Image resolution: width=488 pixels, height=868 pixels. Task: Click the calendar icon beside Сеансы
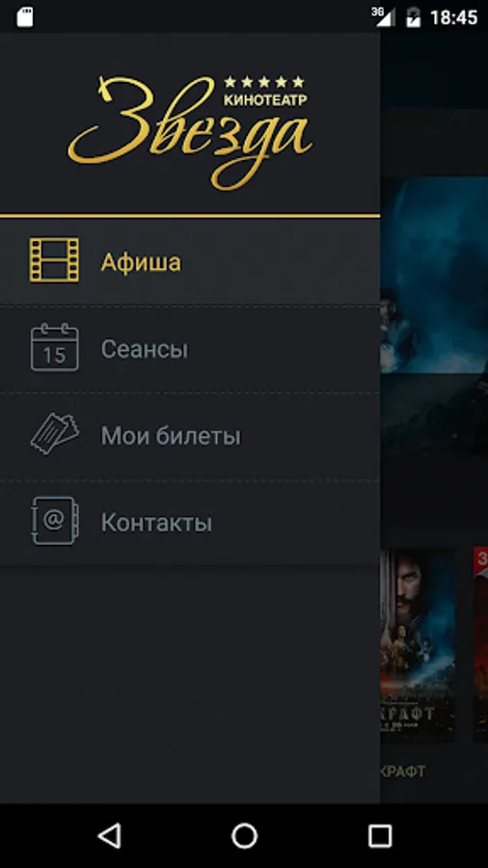[x=54, y=347]
